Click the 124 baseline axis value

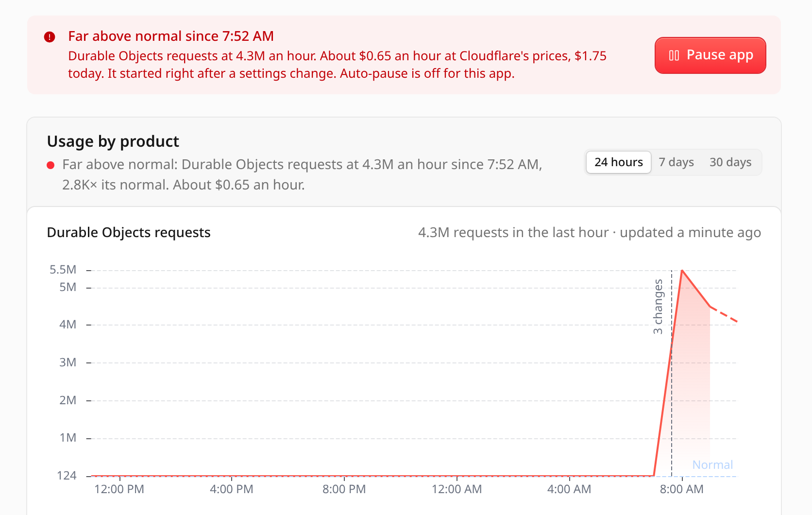click(x=67, y=476)
